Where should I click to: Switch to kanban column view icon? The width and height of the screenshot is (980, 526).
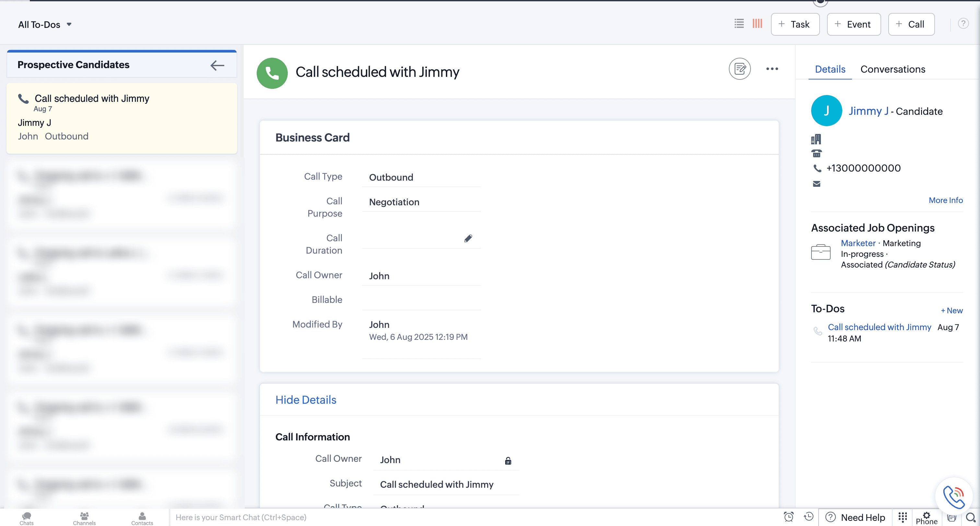pyautogui.click(x=757, y=24)
